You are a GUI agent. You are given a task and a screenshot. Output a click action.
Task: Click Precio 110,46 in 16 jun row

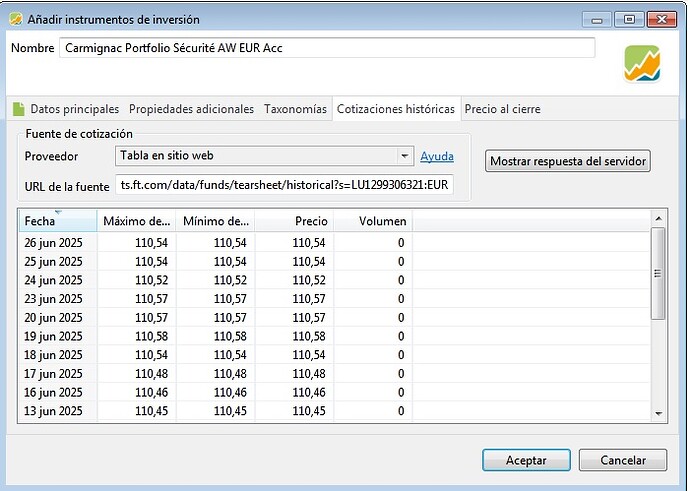click(309, 392)
